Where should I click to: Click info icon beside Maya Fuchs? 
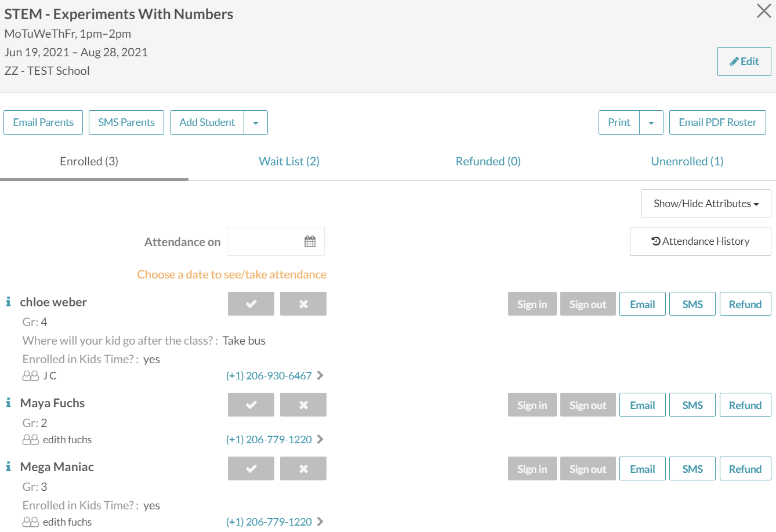pos(8,403)
